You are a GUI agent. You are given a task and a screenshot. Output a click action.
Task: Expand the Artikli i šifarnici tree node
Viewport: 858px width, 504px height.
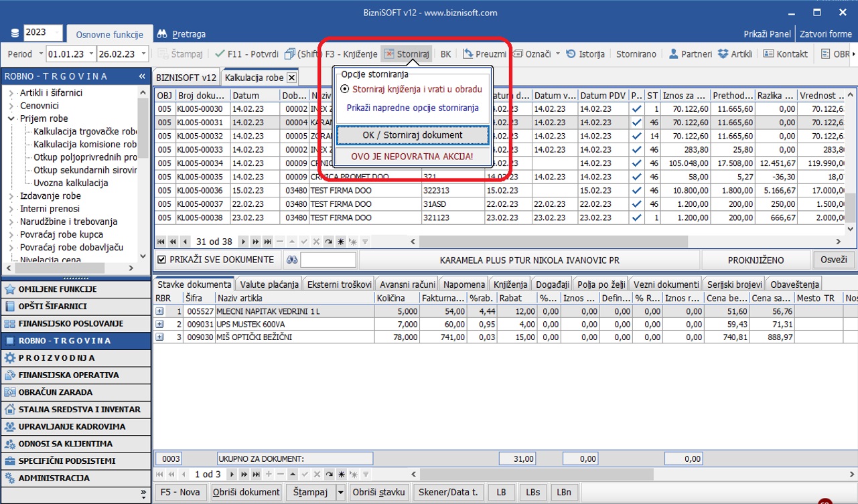[x=11, y=93]
